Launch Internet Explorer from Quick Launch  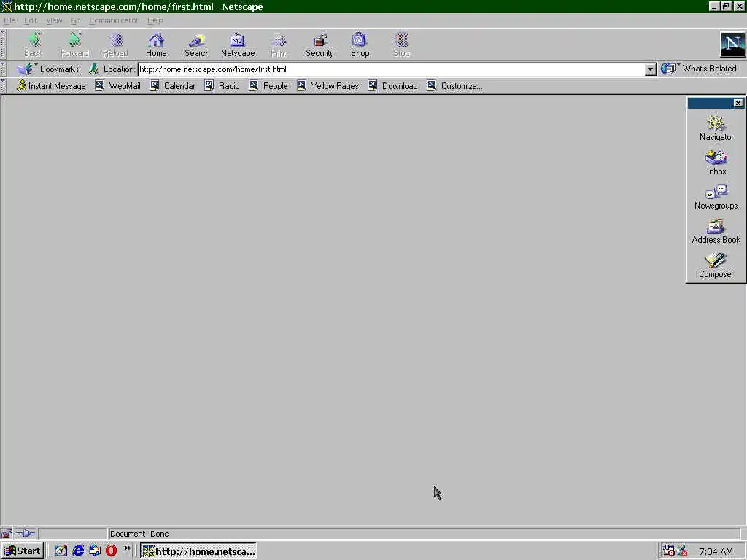pyautogui.click(x=77, y=551)
